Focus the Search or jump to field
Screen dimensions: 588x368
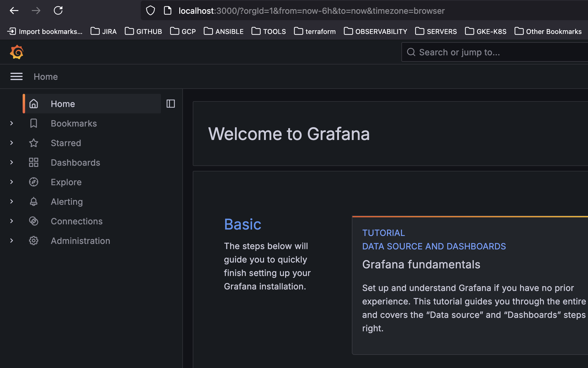coord(495,52)
